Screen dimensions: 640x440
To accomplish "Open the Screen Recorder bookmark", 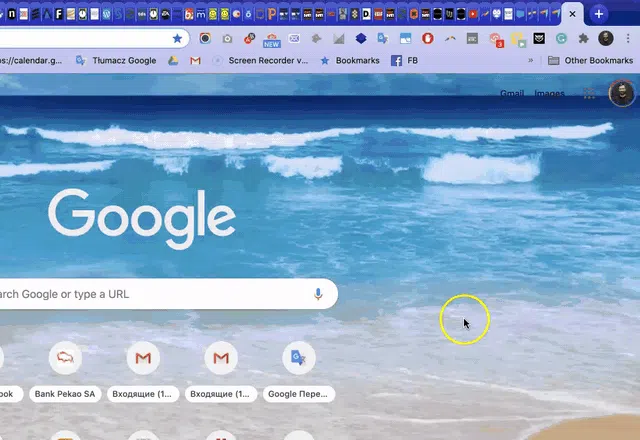I will (260, 60).
